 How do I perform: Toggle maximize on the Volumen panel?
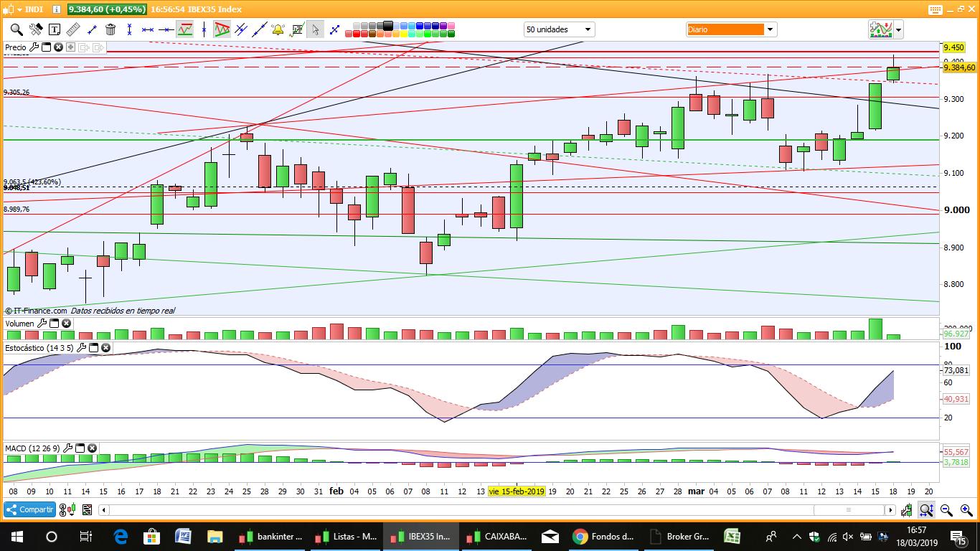coord(54,324)
